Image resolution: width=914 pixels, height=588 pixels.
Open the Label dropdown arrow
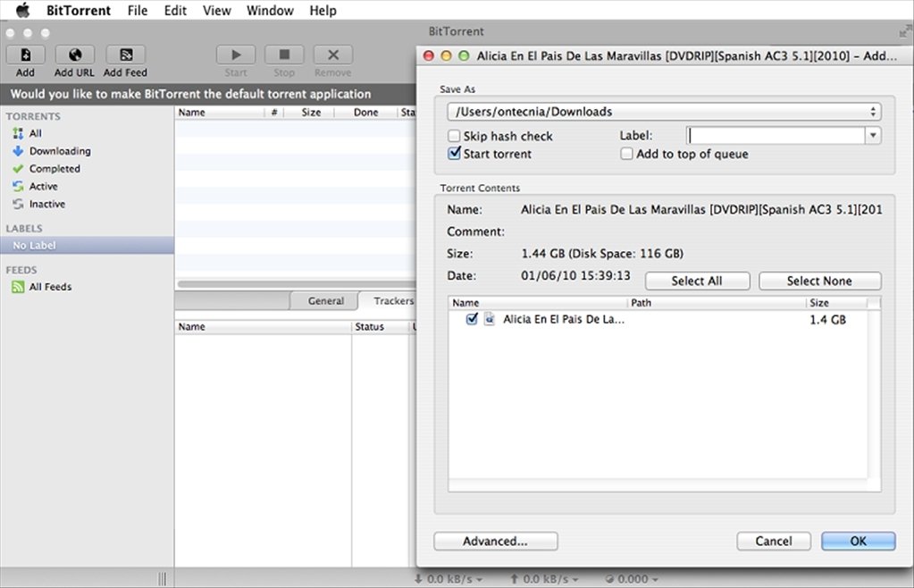(x=873, y=135)
